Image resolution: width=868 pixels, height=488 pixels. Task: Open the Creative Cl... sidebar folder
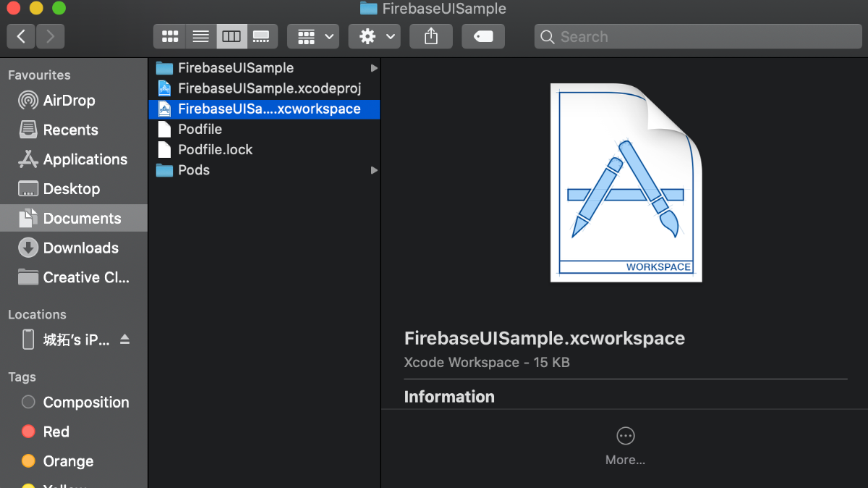(74, 277)
